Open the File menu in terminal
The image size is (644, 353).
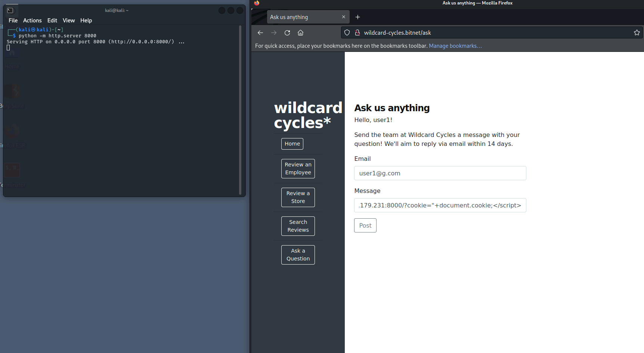click(x=13, y=21)
